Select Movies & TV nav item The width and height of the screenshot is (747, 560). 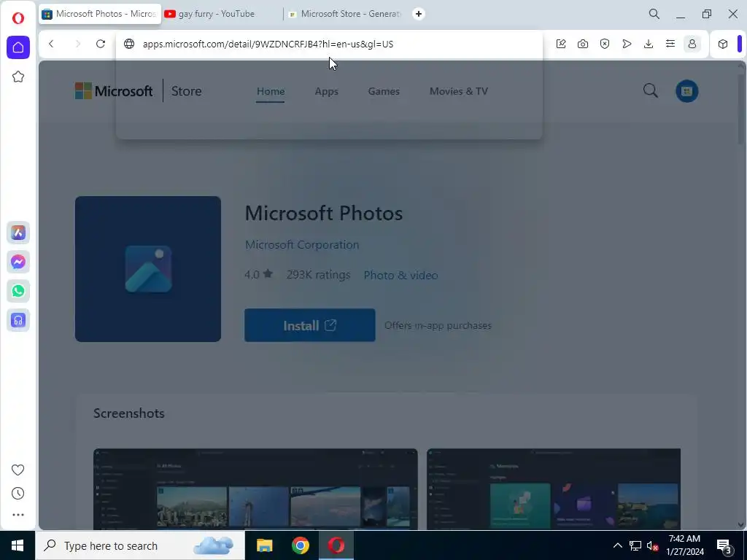tap(459, 91)
